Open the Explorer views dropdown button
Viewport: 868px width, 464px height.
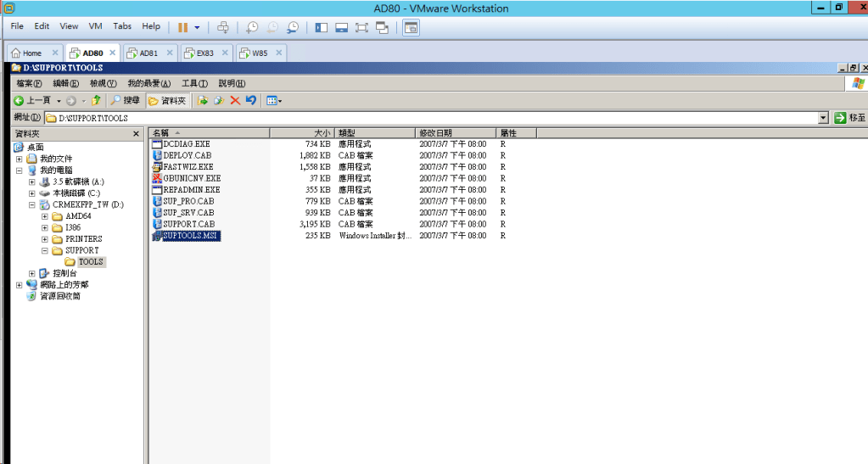pos(274,100)
